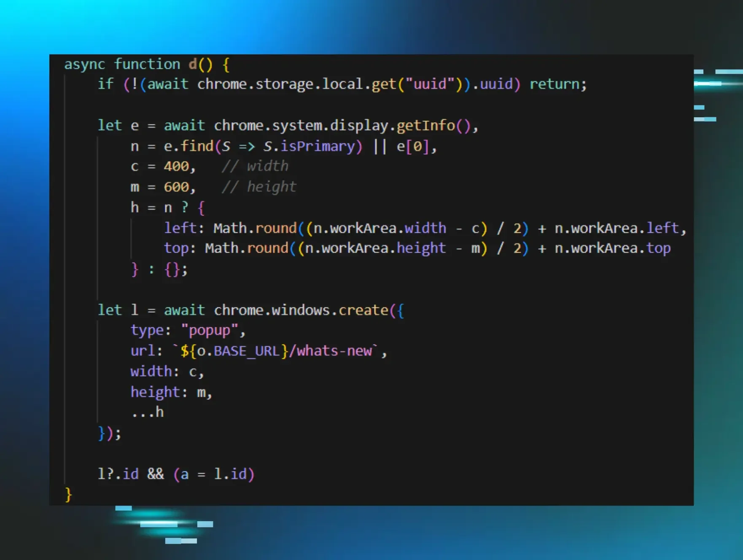Click the spread operator ...h line
Screen dimensions: 743x560
point(147,412)
